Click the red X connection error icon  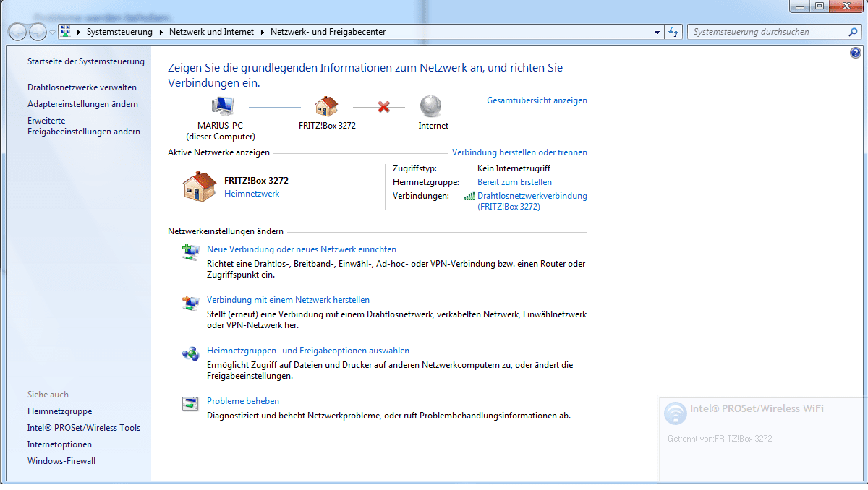pyautogui.click(x=384, y=107)
